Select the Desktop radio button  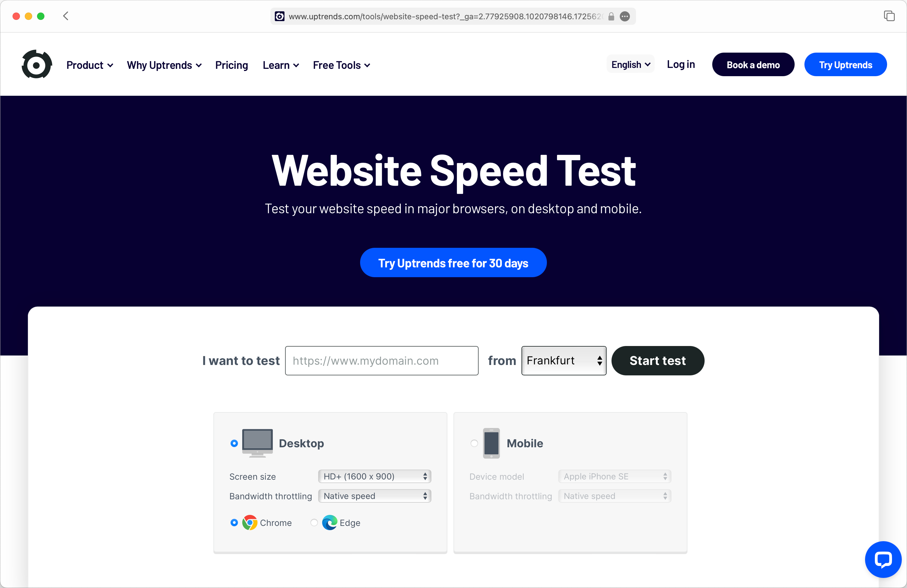tap(235, 443)
